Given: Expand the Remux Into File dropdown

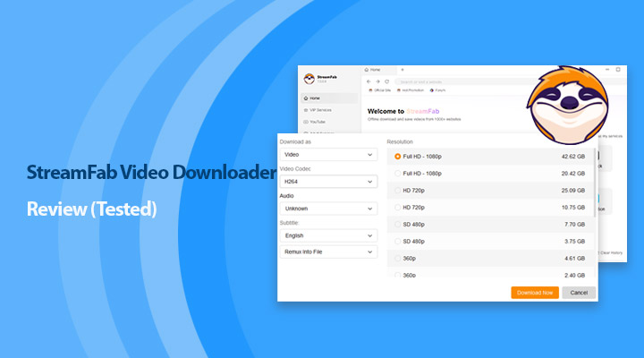Looking at the screenshot, I should [x=328, y=252].
